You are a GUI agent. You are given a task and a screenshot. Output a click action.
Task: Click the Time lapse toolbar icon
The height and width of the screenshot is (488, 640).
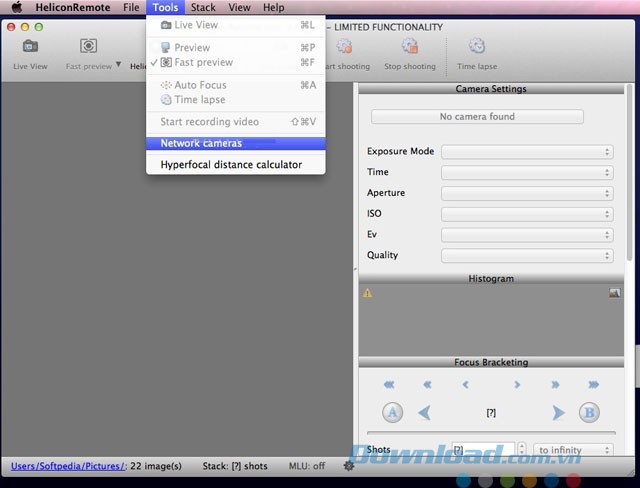coord(477,47)
